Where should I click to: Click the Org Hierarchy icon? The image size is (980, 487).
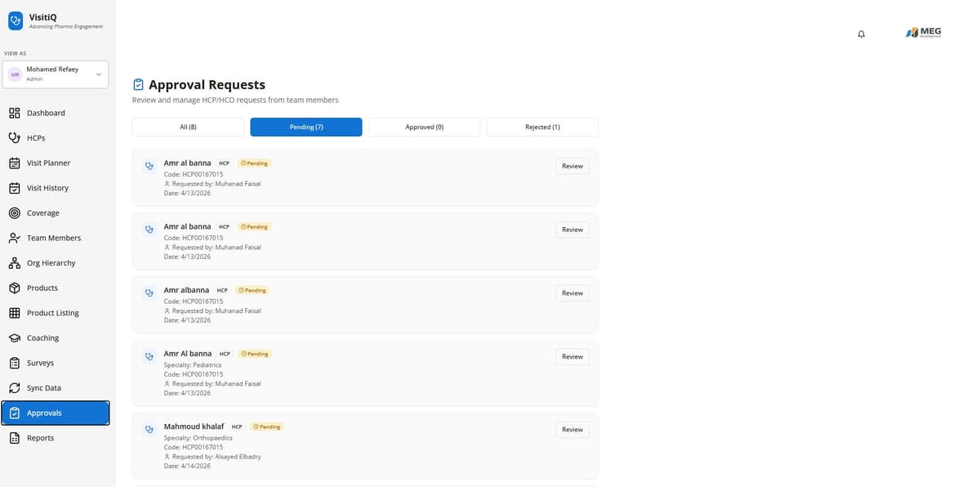14,263
